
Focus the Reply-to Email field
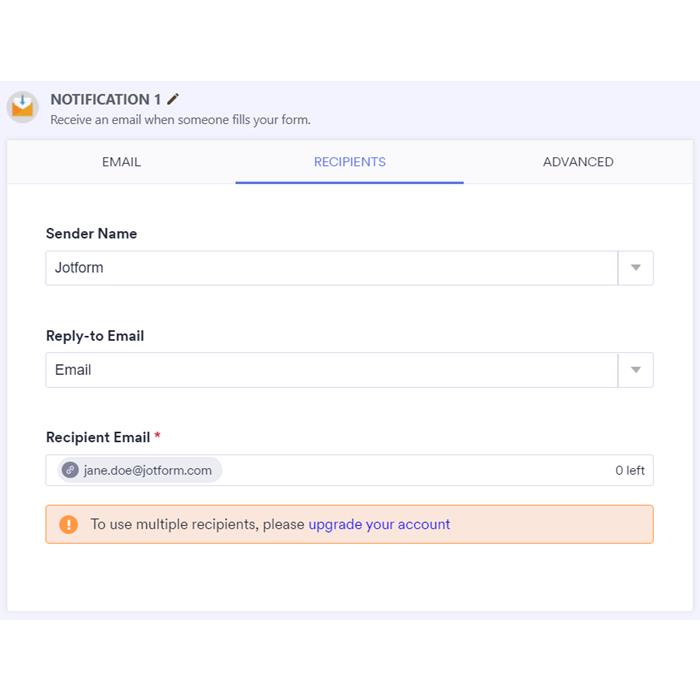(330, 370)
